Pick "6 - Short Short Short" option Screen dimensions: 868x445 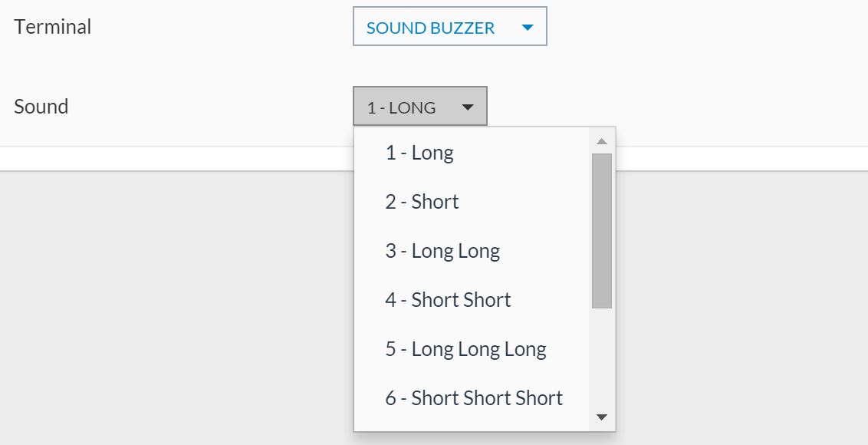[x=474, y=398]
